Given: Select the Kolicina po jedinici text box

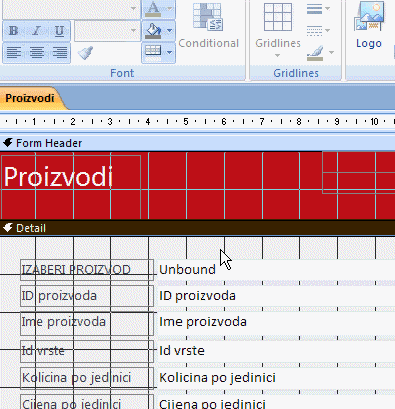Looking at the screenshot, I should pos(276,378).
